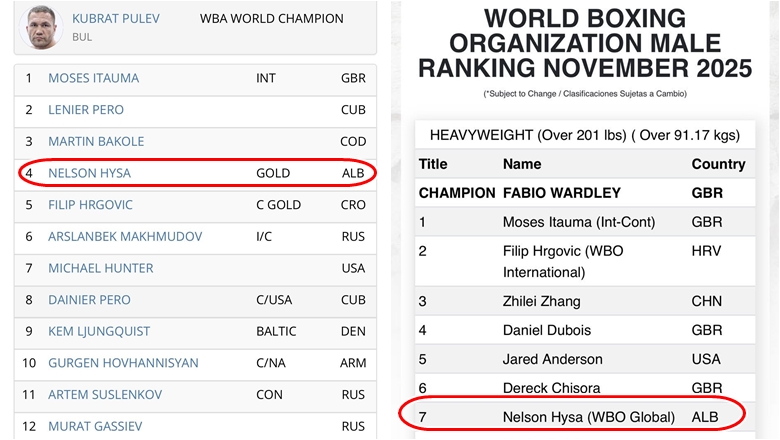Viewport: 780px width, 440px height.
Task: Open Michael Hunter's profile link
Action: click(101, 269)
